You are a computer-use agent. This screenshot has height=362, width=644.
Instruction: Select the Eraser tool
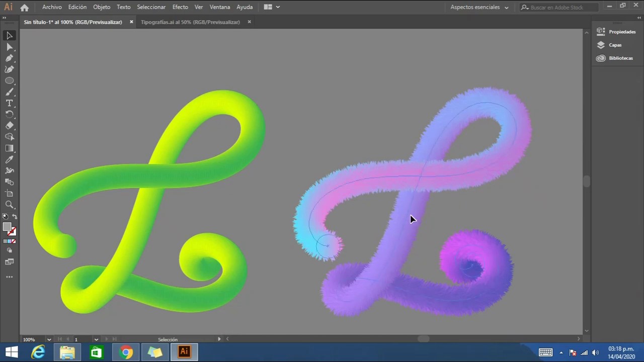pyautogui.click(x=10, y=126)
